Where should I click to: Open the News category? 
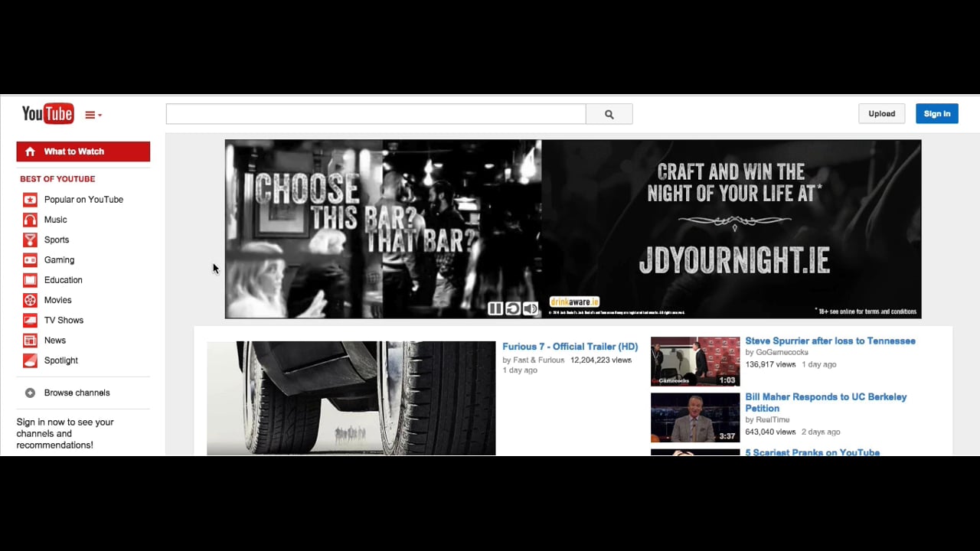pos(55,341)
